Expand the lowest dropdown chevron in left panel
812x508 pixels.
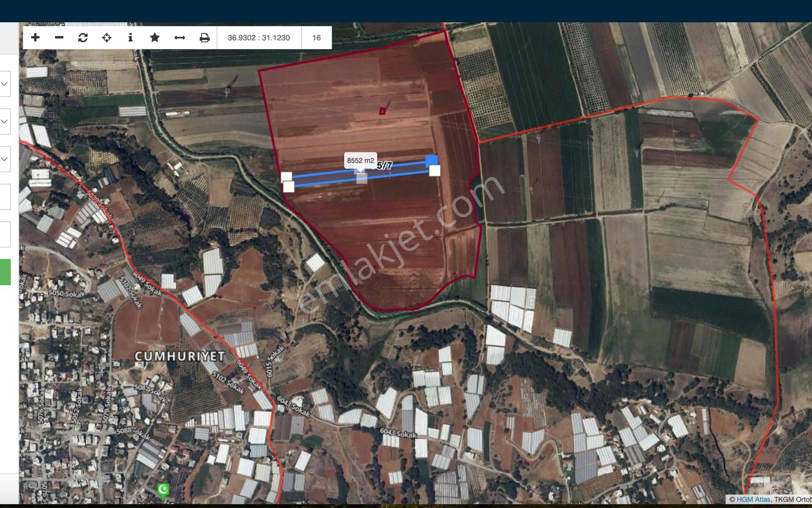(x=4, y=159)
